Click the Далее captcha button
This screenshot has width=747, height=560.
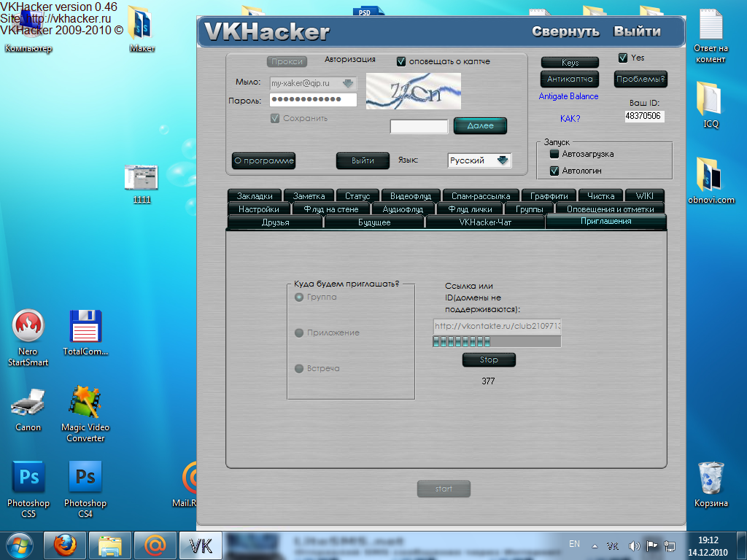coord(480,125)
